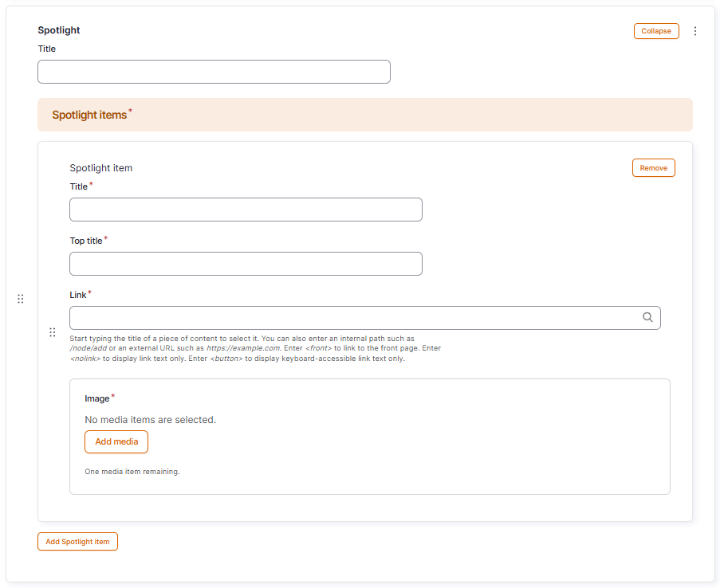This screenshot has width=720, height=588.
Task: Click into the Spotlight item Title input
Action: pos(246,210)
